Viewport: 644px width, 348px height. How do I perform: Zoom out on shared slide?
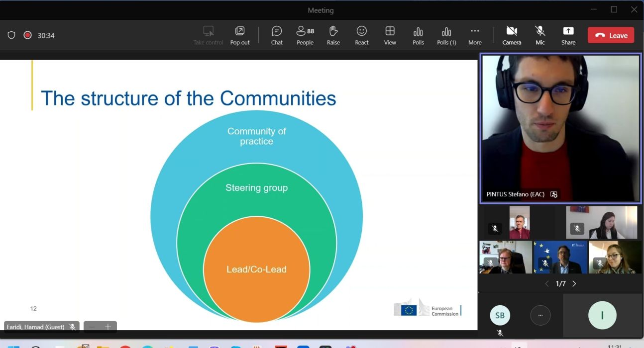(92, 327)
